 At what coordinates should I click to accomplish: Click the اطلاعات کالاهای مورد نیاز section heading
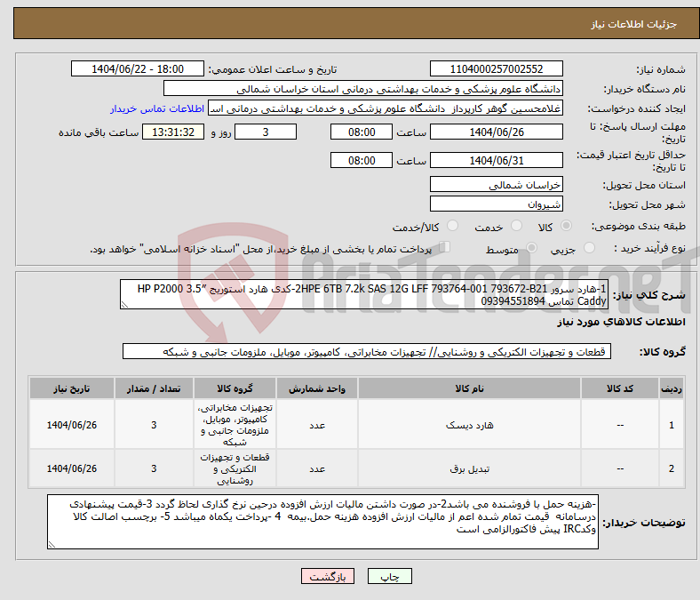(621, 322)
